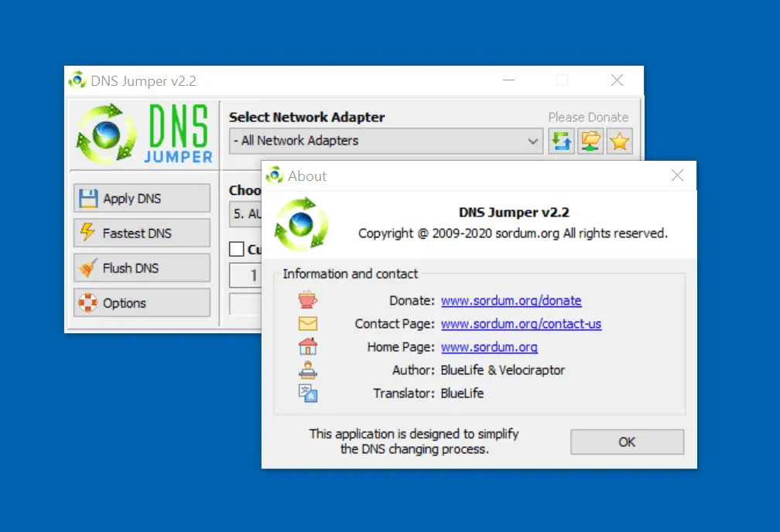Visit the www.sordum.org home page link
This screenshot has height=532, width=780.
tap(489, 347)
